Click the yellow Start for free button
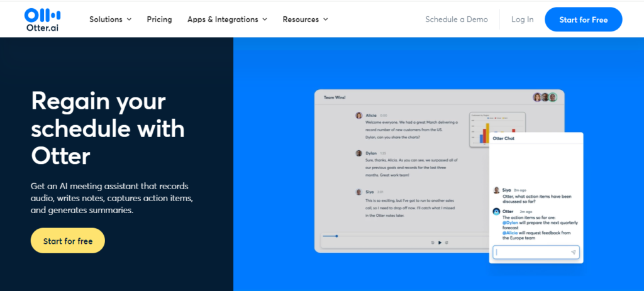The image size is (644, 291). pyautogui.click(x=68, y=241)
